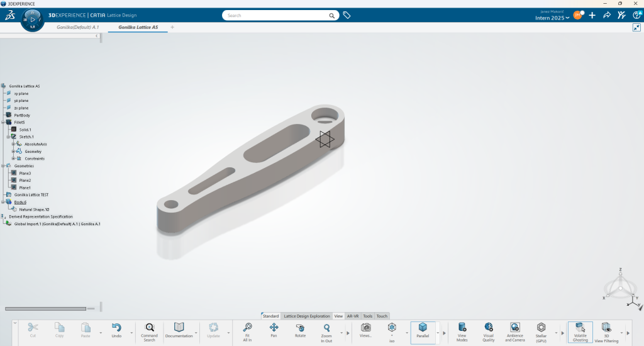This screenshot has height=346, width=644.
Task: Select Solid.1 in the tree
Action: 25,130
